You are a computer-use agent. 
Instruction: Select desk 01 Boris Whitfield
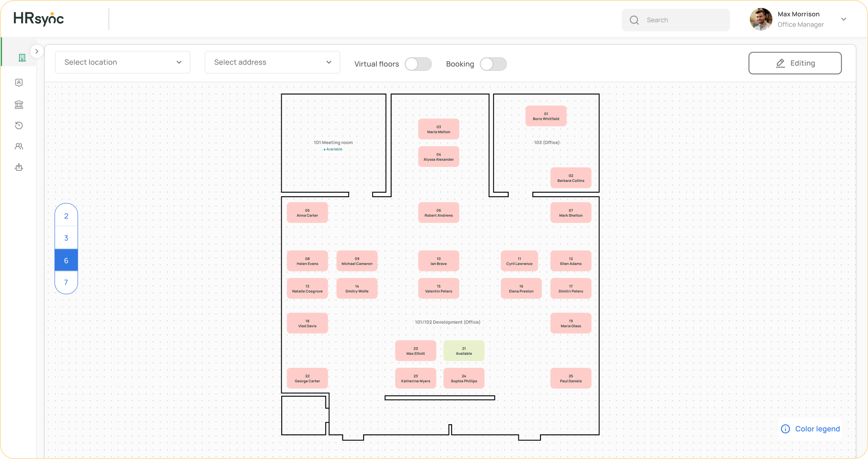pyautogui.click(x=546, y=116)
